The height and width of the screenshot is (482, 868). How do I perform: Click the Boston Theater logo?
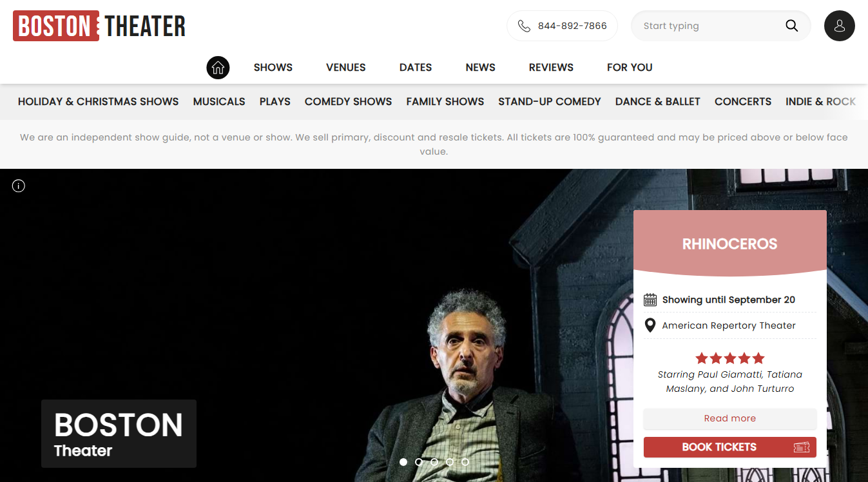click(x=99, y=26)
